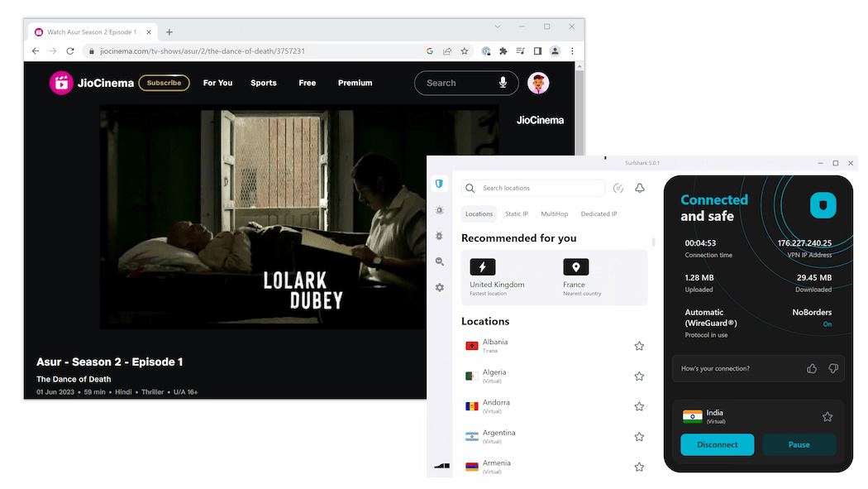This screenshot has width=868, height=489.
Task: Click the Chrome address bar URL
Action: [202, 51]
